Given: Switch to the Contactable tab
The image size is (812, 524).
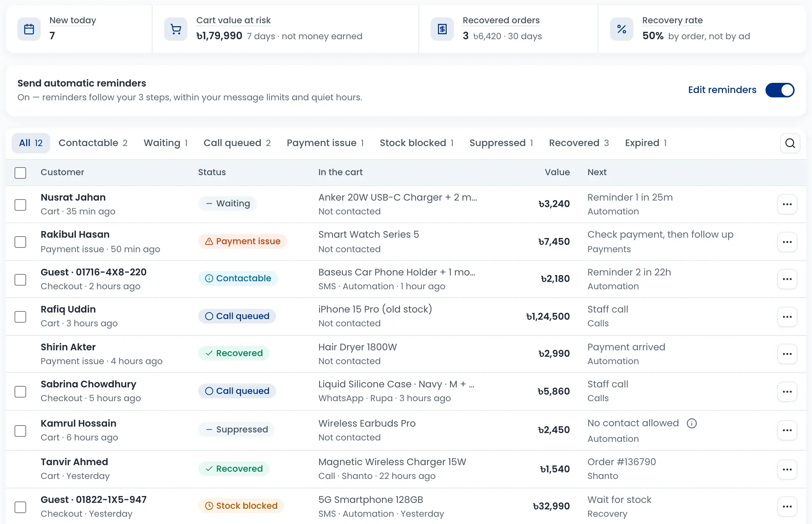Looking at the screenshot, I should click(93, 143).
